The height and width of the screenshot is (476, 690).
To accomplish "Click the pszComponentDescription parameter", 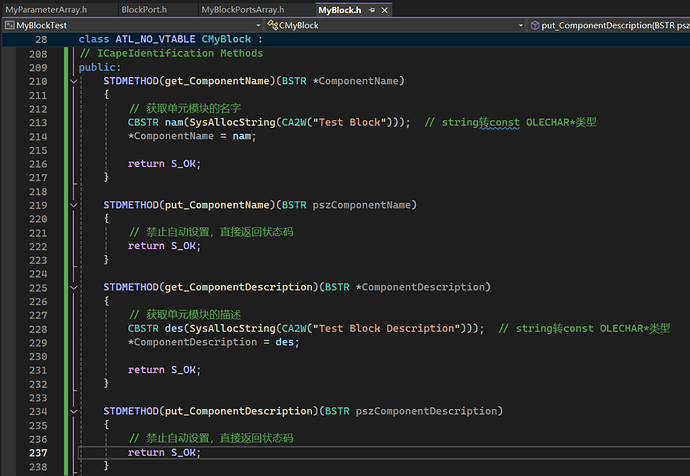I will coord(426,411).
